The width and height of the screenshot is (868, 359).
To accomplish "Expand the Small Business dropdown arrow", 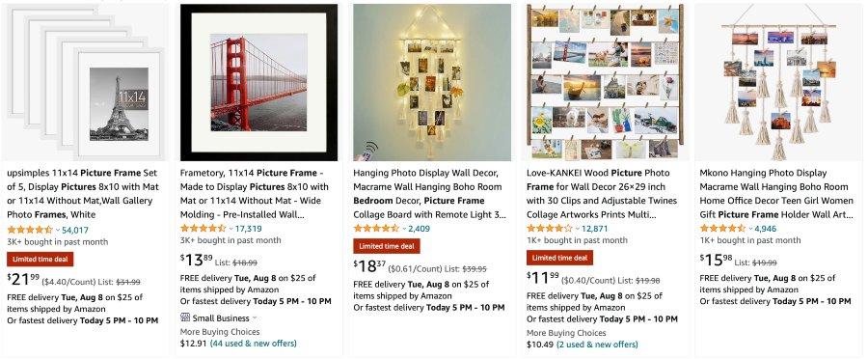I will [x=255, y=318].
